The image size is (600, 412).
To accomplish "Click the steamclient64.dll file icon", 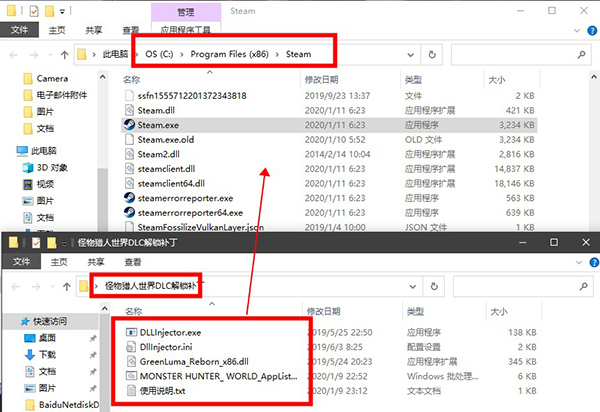I will point(129,183).
